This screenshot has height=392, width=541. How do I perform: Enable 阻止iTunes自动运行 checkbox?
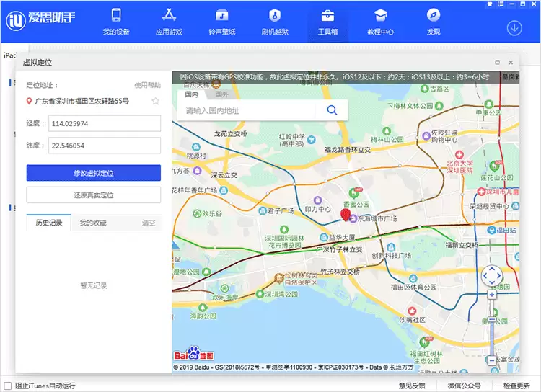(8, 386)
